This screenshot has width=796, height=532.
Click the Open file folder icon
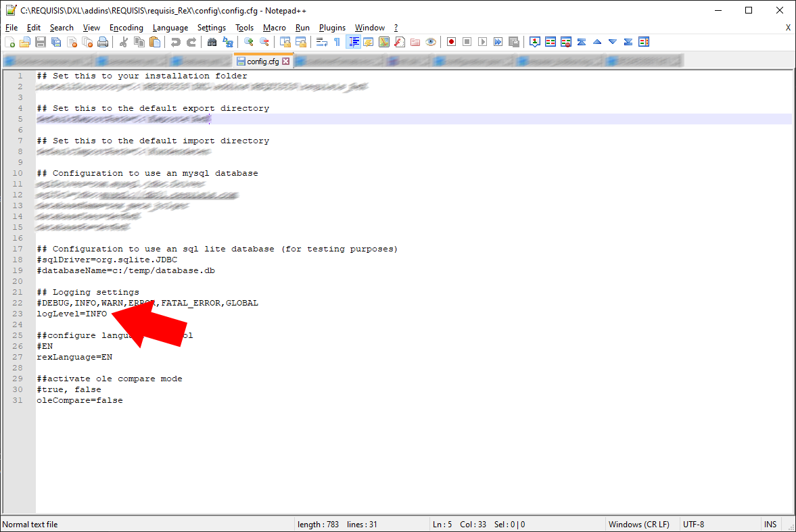[x=25, y=42]
